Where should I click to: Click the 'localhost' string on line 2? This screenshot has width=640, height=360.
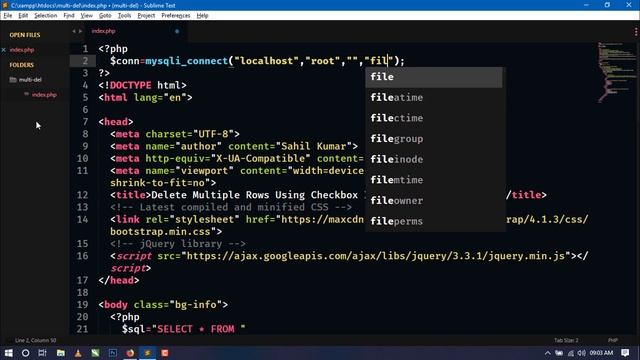[267, 61]
